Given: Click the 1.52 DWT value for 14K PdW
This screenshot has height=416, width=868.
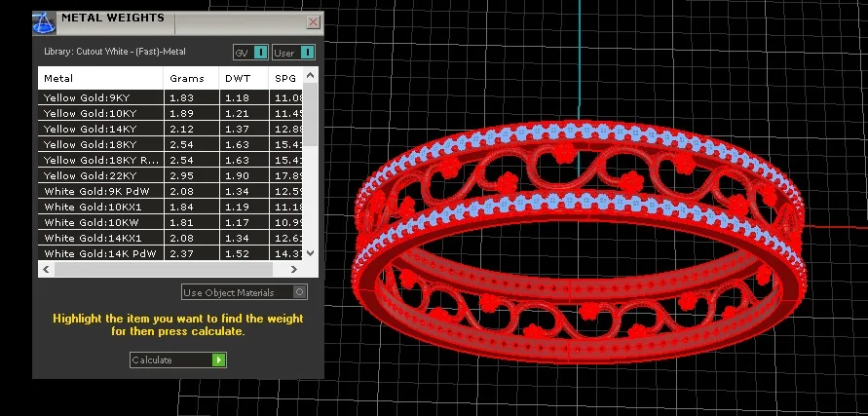Looking at the screenshot, I should (237, 253).
